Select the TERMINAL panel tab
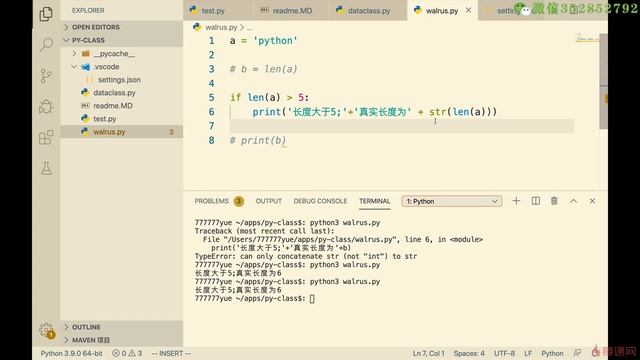 (374, 201)
